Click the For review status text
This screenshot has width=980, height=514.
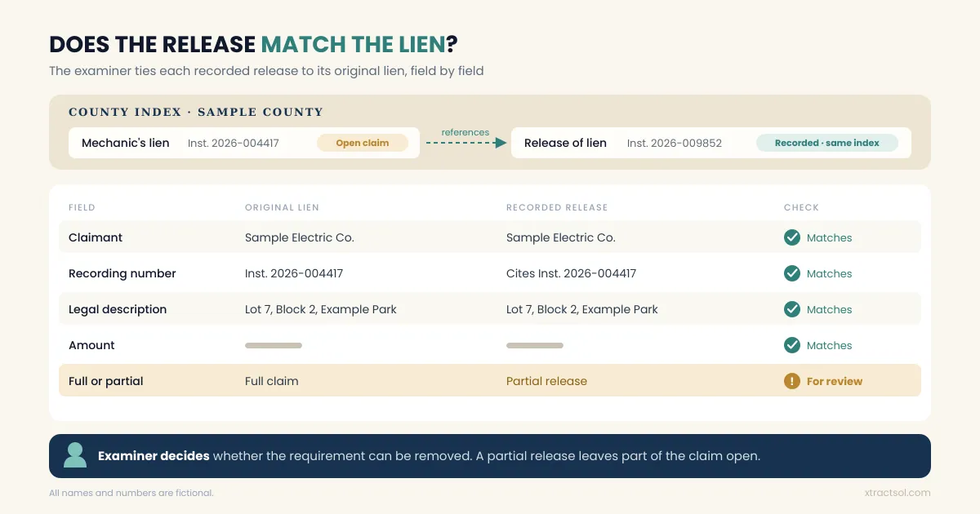835,381
